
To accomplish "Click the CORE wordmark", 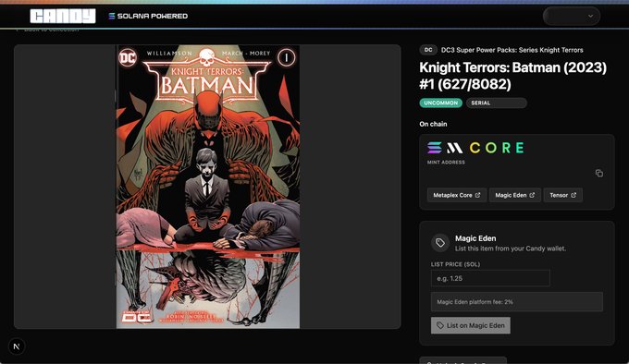I will pyautogui.click(x=497, y=148).
